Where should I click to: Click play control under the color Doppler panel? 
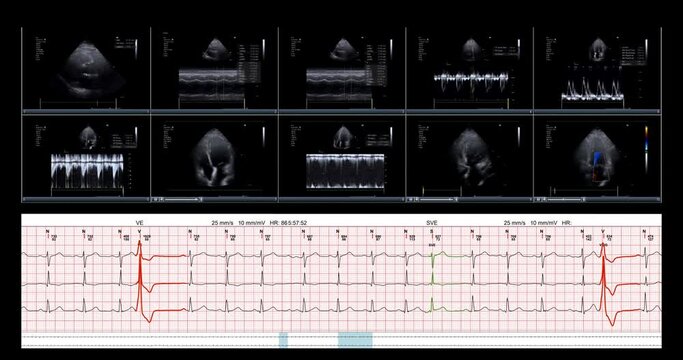coord(538,200)
